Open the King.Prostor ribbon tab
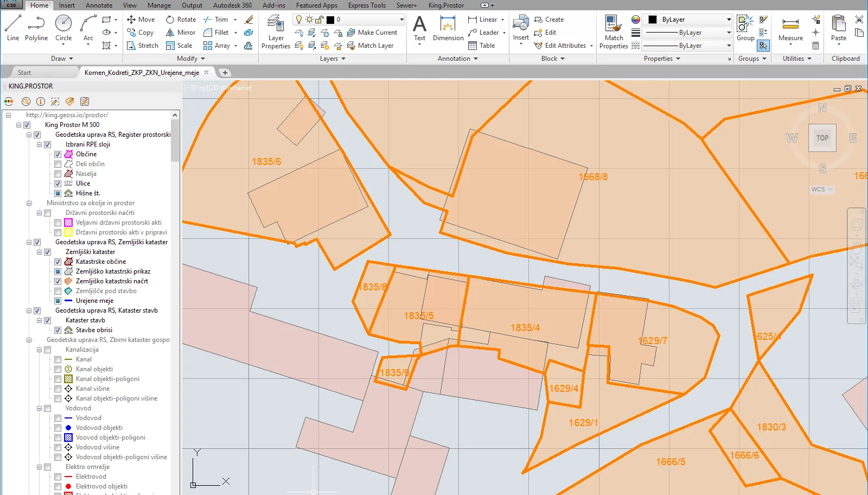The height and width of the screenshot is (495, 868). (x=446, y=5)
